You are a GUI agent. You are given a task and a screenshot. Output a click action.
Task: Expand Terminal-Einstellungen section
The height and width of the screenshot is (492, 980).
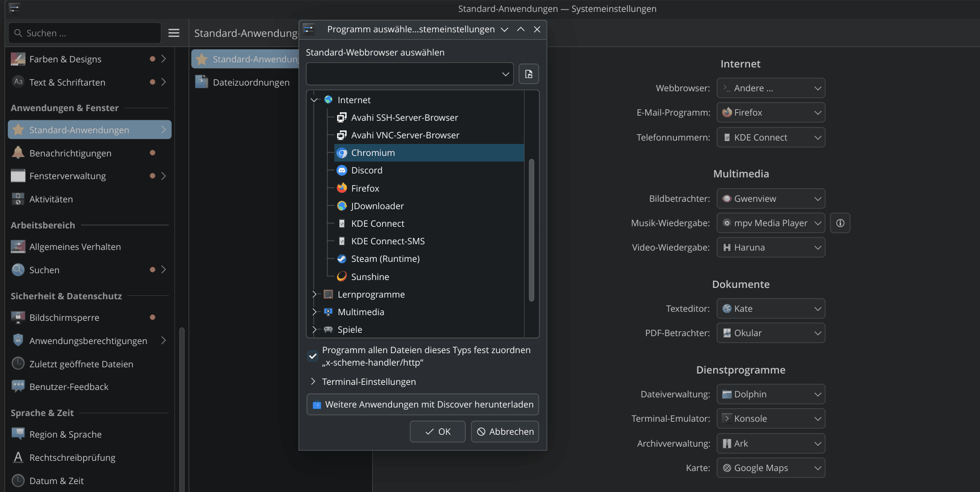point(313,382)
